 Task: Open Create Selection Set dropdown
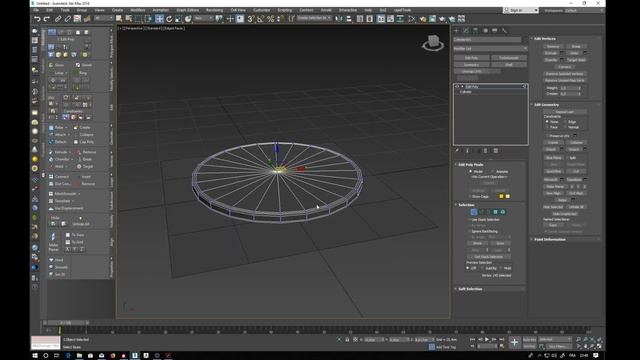314,18
